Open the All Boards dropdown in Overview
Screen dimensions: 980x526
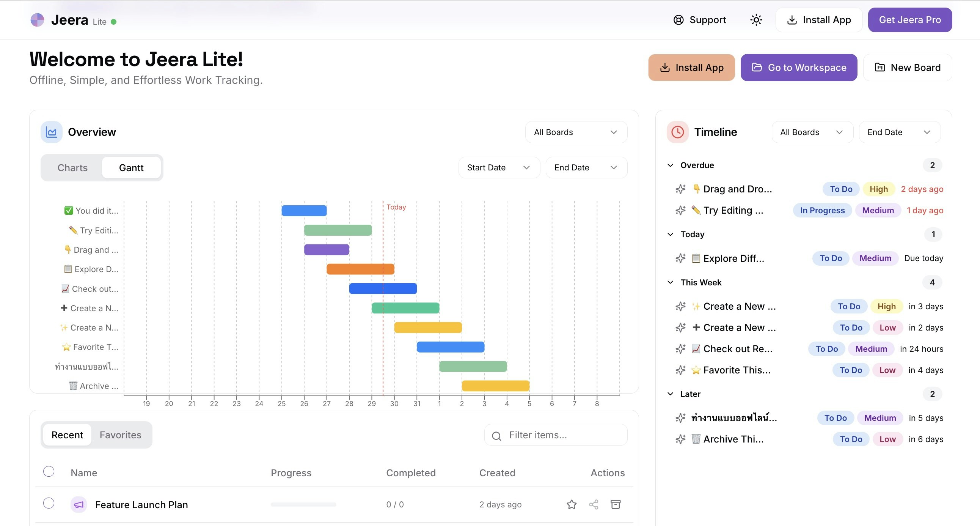[x=576, y=132]
